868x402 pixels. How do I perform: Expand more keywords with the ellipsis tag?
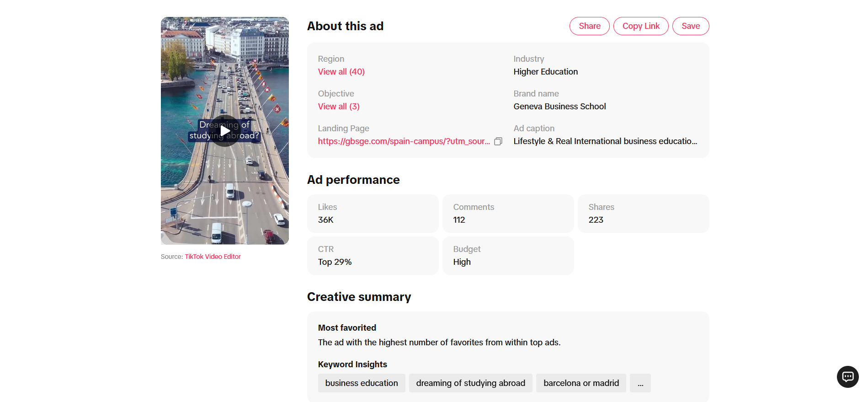(640, 383)
